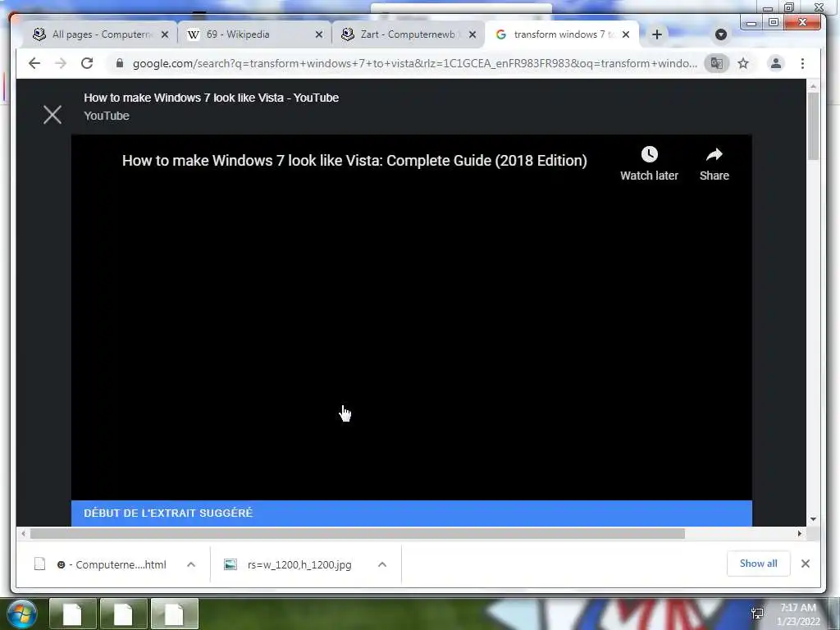This screenshot has width=840, height=630.
Task: Open the Chrome profile avatar menu
Action: coord(775,64)
